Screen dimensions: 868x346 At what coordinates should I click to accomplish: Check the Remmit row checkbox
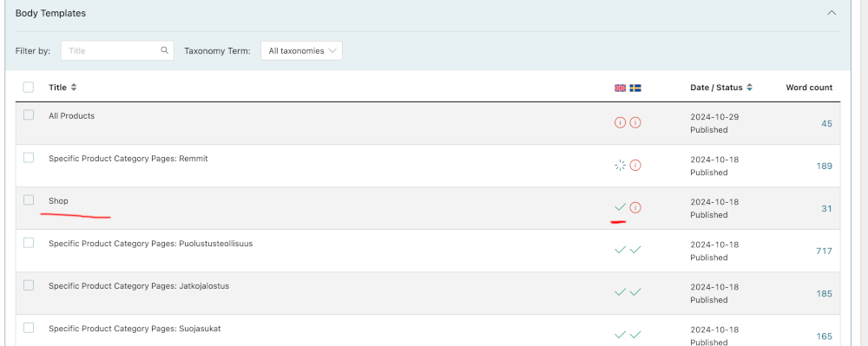click(x=29, y=158)
